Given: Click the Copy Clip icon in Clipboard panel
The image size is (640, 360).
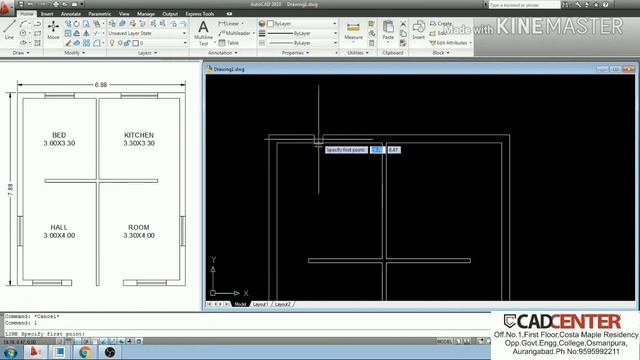Looking at the screenshot, I should click(x=403, y=33).
